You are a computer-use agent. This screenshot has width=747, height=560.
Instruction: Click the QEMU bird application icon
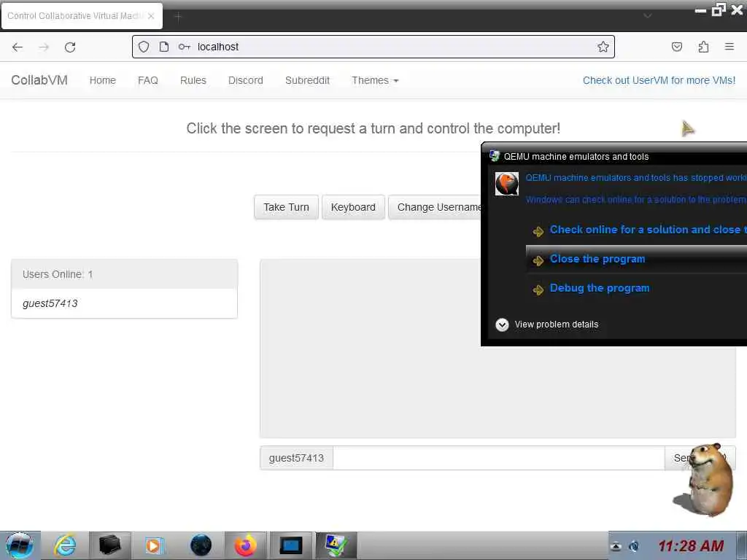click(507, 183)
